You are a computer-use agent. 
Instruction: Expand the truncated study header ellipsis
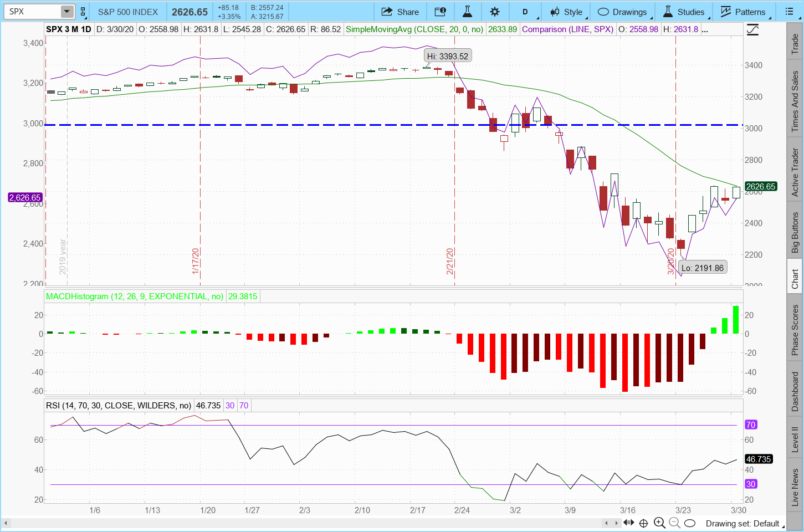point(705,29)
